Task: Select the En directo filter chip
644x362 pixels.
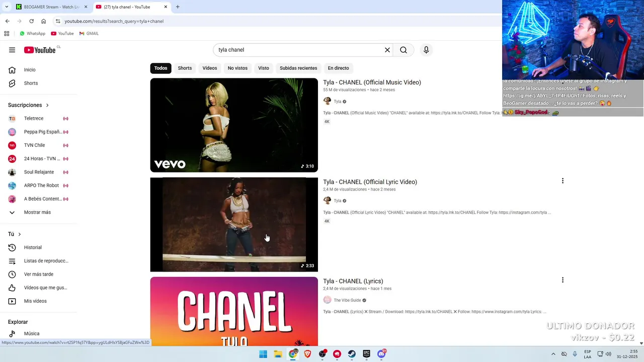Action: point(338,68)
